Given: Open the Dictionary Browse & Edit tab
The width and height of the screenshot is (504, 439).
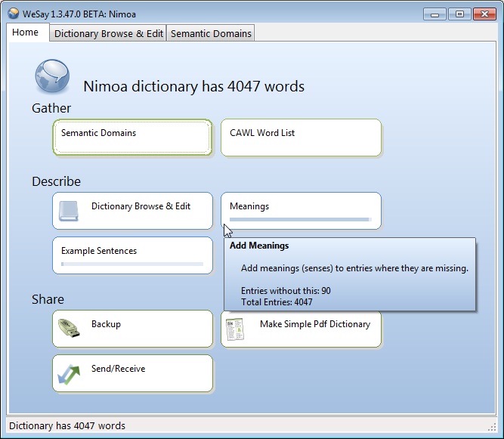Looking at the screenshot, I should 108,33.
